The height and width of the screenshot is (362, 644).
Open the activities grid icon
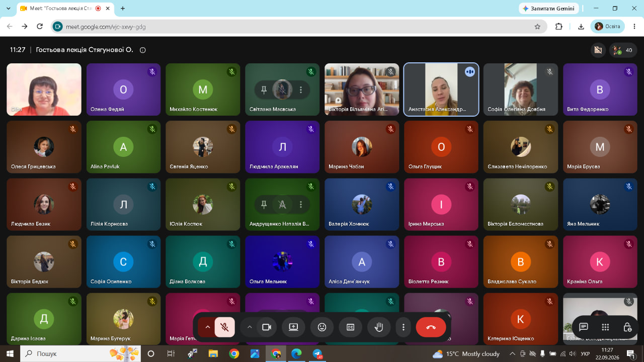pyautogui.click(x=606, y=327)
